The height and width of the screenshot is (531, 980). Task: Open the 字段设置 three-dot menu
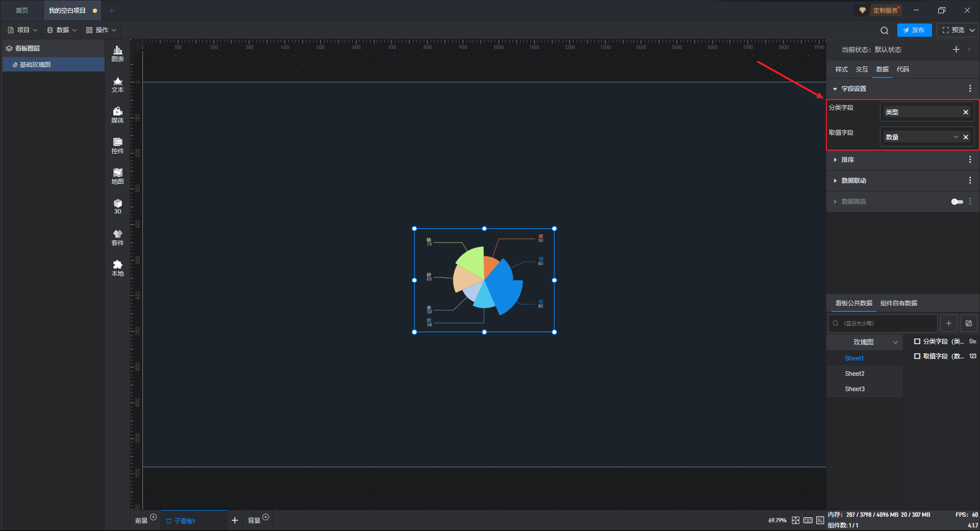[970, 89]
